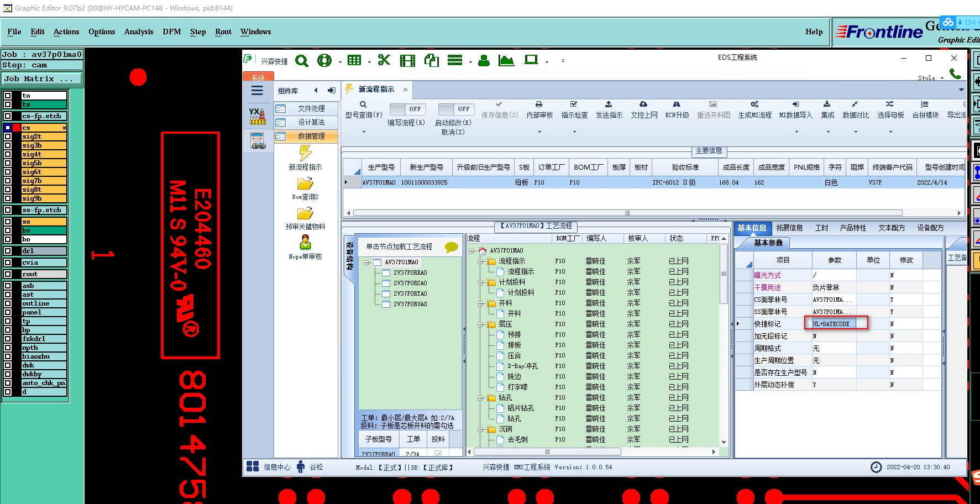Click the vertical scrollbar of the process tree
The image size is (980, 504).
pos(724,274)
